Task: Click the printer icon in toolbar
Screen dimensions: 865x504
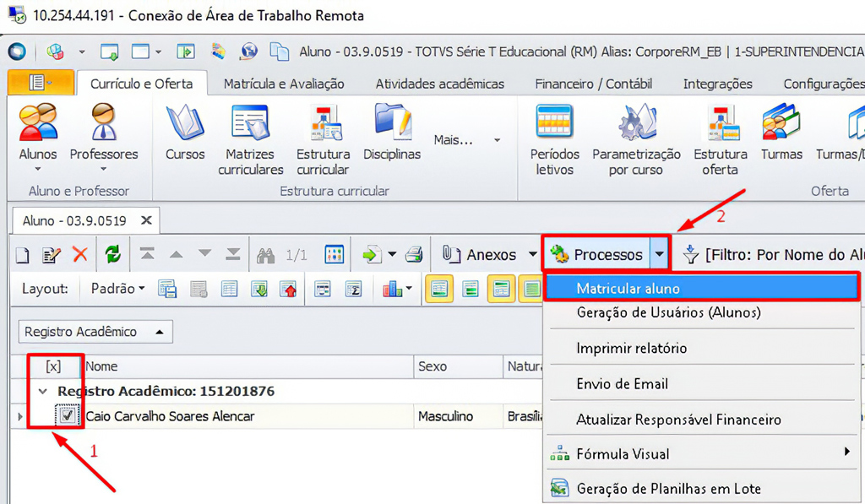Action: point(414,254)
